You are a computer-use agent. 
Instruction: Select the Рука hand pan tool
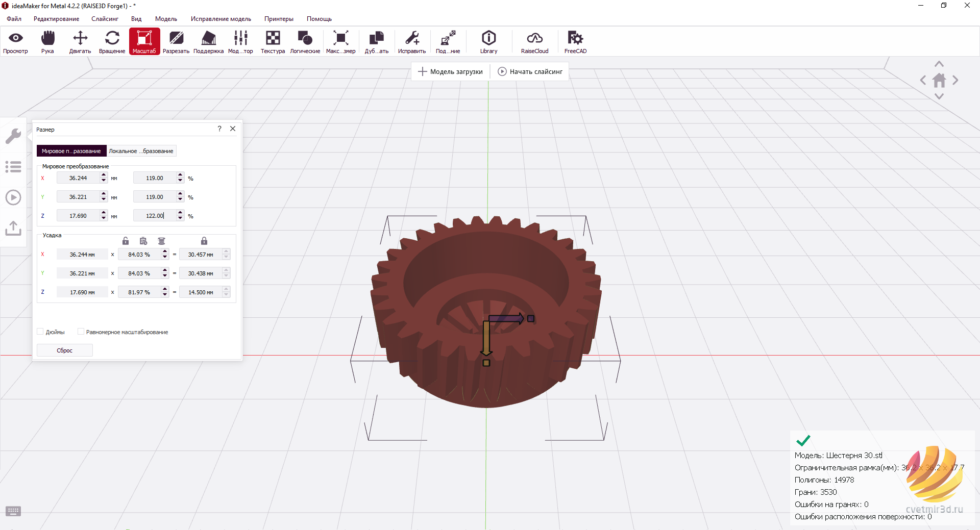47,41
